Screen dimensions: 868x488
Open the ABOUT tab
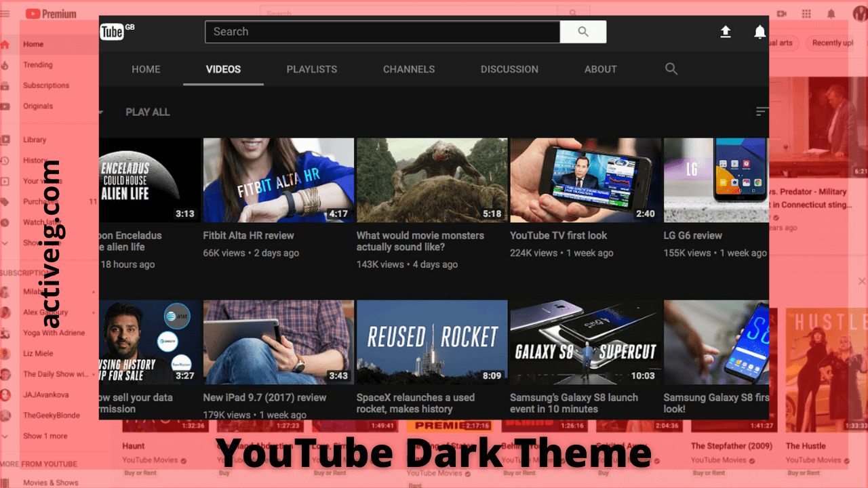(601, 69)
